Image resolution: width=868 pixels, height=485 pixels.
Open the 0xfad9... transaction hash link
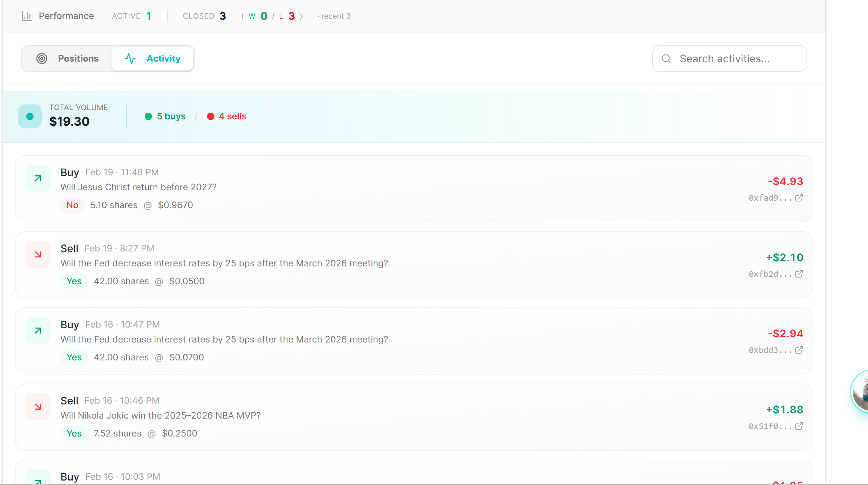tap(770, 198)
